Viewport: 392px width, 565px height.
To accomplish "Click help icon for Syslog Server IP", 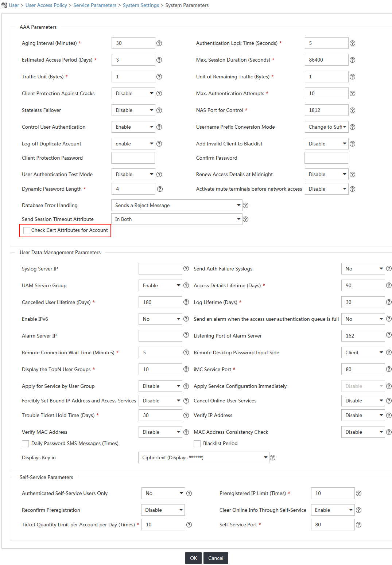I will 186,268.
